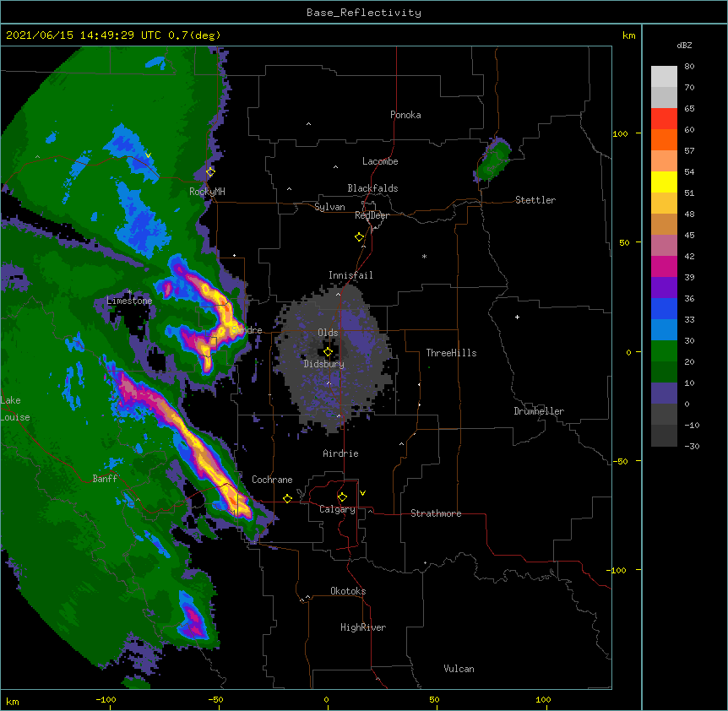This screenshot has width=728, height=711.
Task: Click the -100 tick on the bottom axis
Action: [106, 699]
